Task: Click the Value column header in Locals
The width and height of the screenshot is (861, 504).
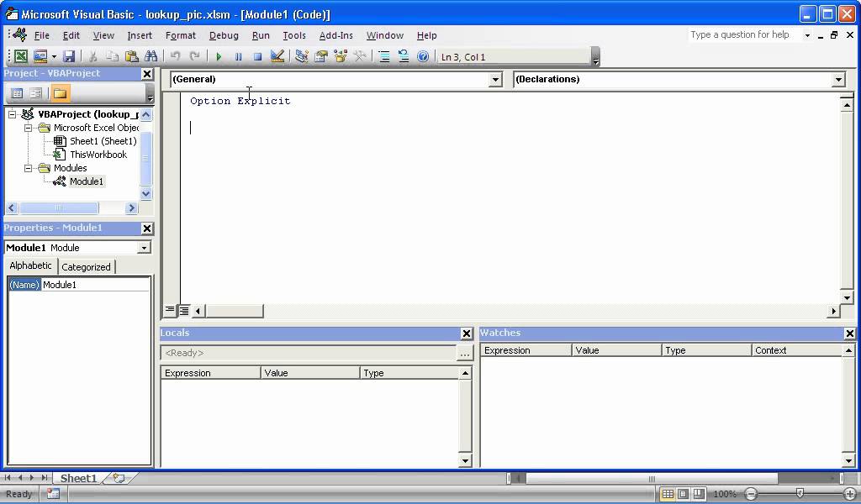Action: (309, 373)
